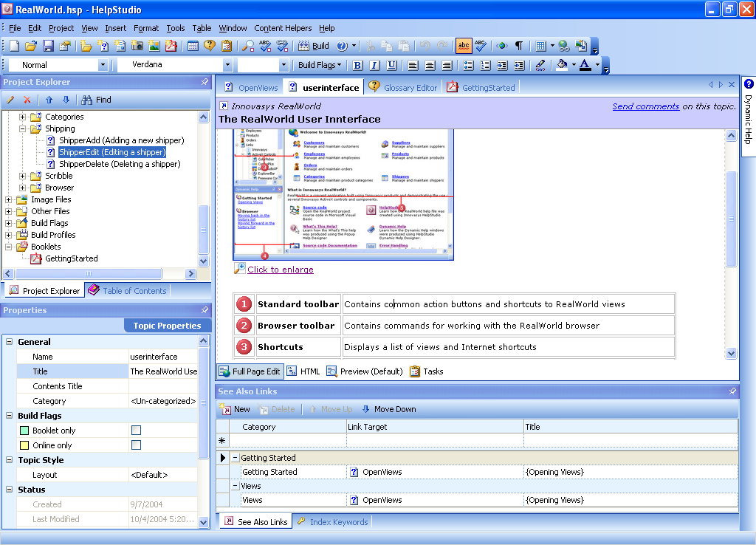
Task: Check the Booklet only checkbox
Action: tap(137, 431)
